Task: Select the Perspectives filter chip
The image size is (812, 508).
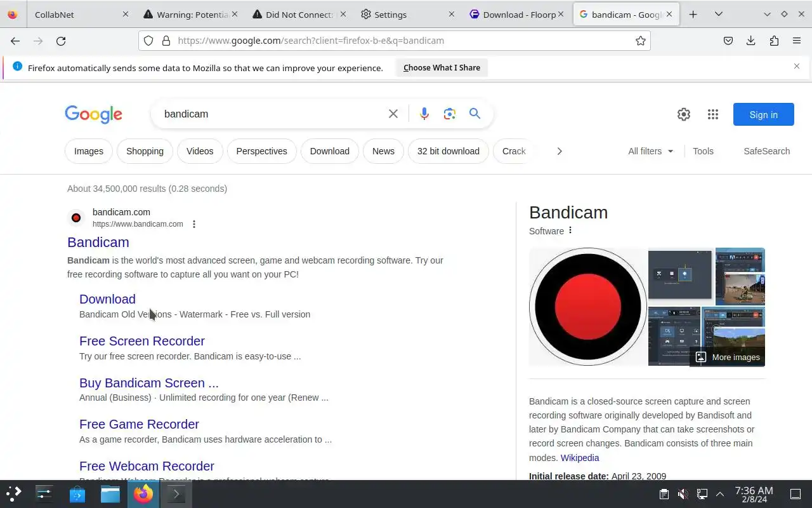Action: pyautogui.click(x=261, y=151)
